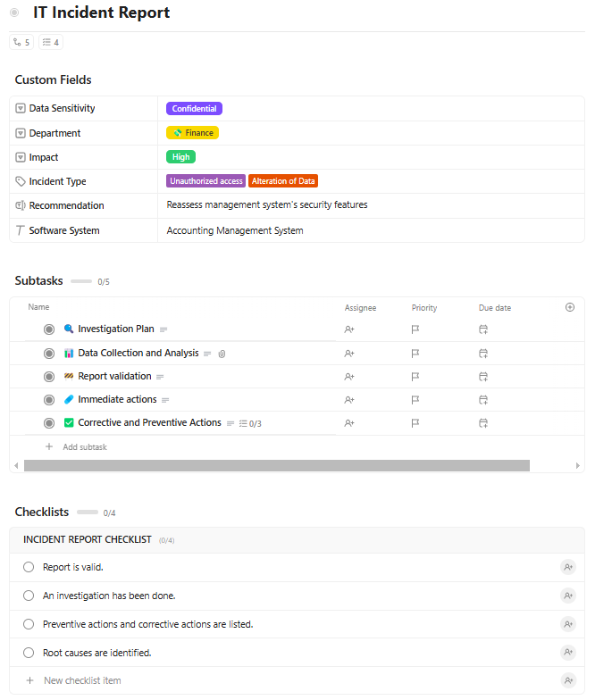Viewport: 612px width, 700px height.
Task: Open Corrective and Preventive Actions subtask
Action: tap(149, 423)
